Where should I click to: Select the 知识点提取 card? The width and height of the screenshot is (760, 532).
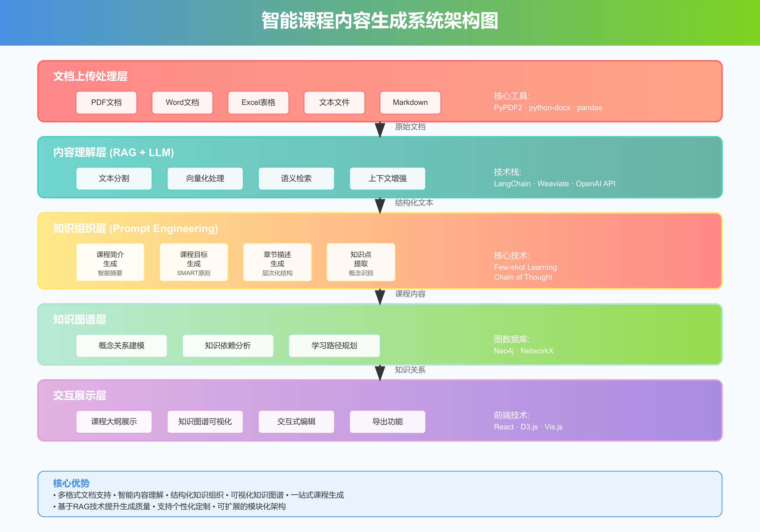pos(361,262)
